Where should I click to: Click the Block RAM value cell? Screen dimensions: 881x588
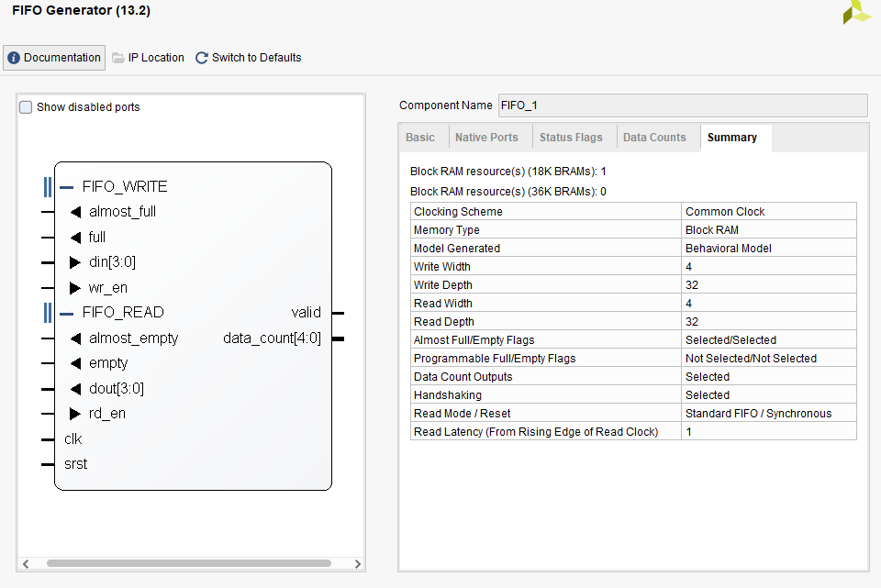(x=769, y=230)
